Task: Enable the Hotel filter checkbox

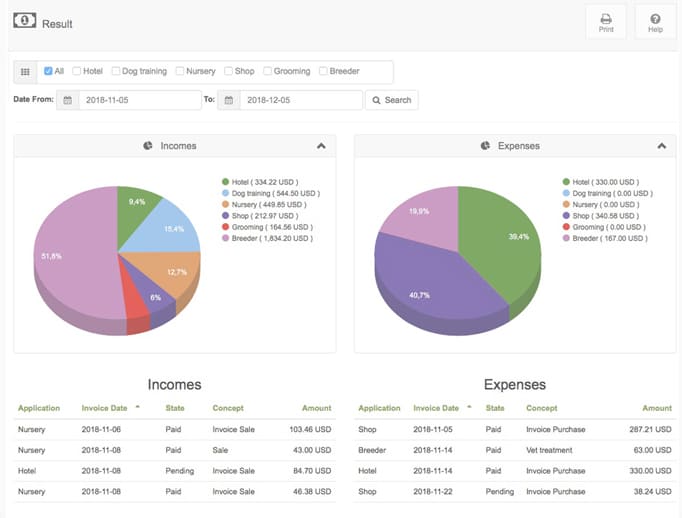Action: coord(77,71)
